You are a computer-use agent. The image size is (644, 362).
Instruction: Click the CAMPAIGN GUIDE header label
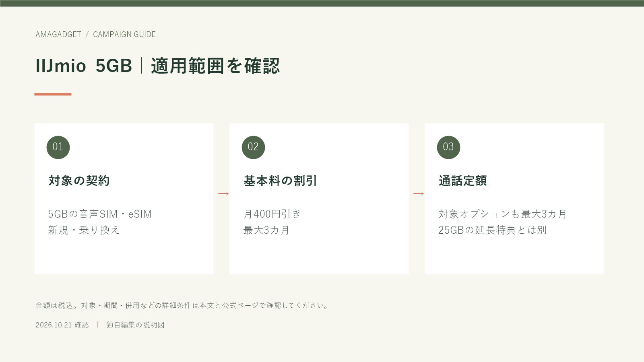pyautogui.click(x=124, y=35)
